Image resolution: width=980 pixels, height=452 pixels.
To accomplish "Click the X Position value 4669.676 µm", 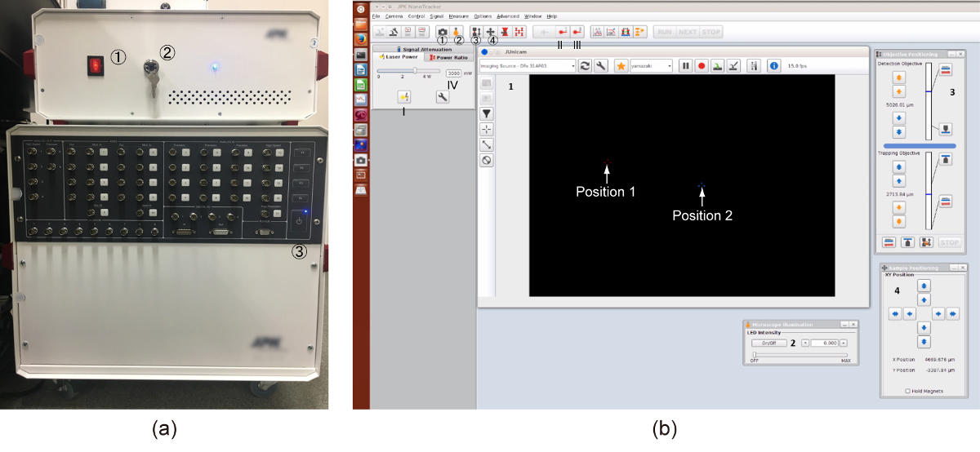I will (939, 359).
